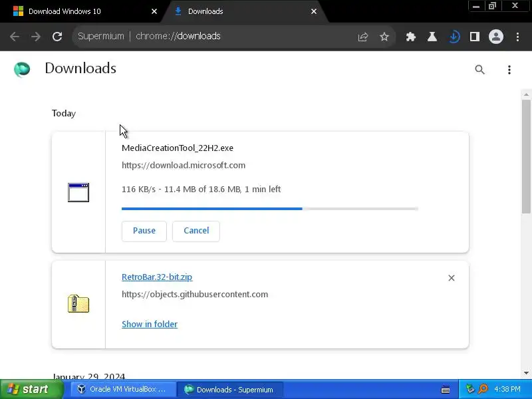Click the RetroBar zip file icon
The image size is (532, 399).
(x=78, y=304)
